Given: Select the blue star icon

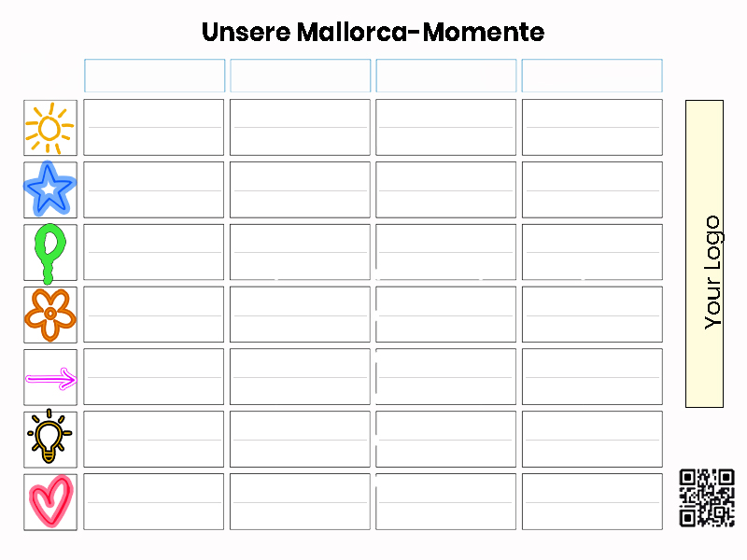Looking at the screenshot, I should pyautogui.click(x=50, y=189).
